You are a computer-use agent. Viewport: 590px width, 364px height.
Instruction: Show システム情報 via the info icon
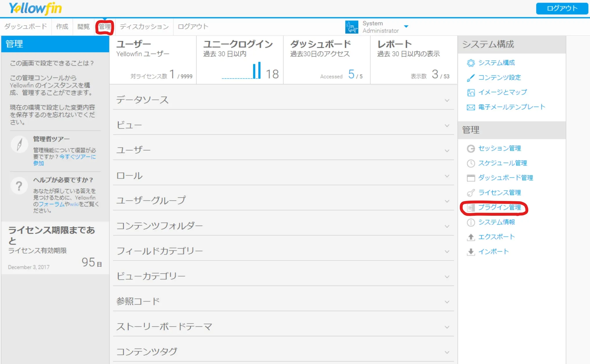click(471, 222)
